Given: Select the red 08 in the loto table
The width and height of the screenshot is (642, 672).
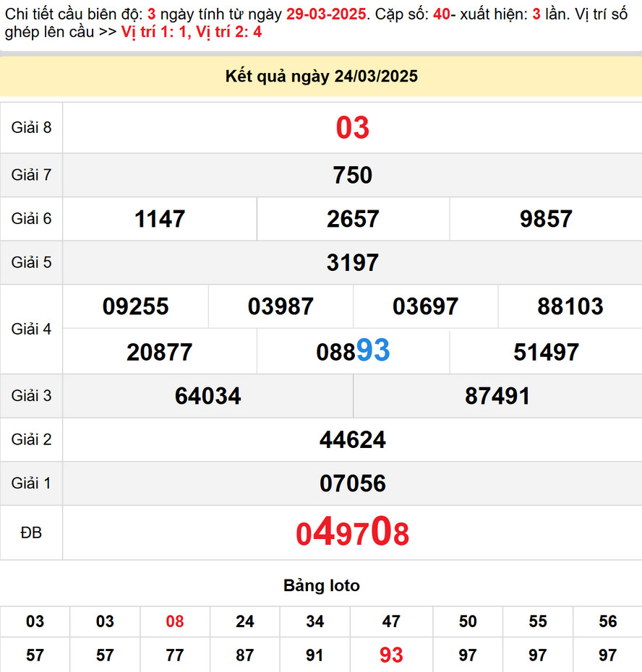Looking at the screenshot, I should coord(175,621).
